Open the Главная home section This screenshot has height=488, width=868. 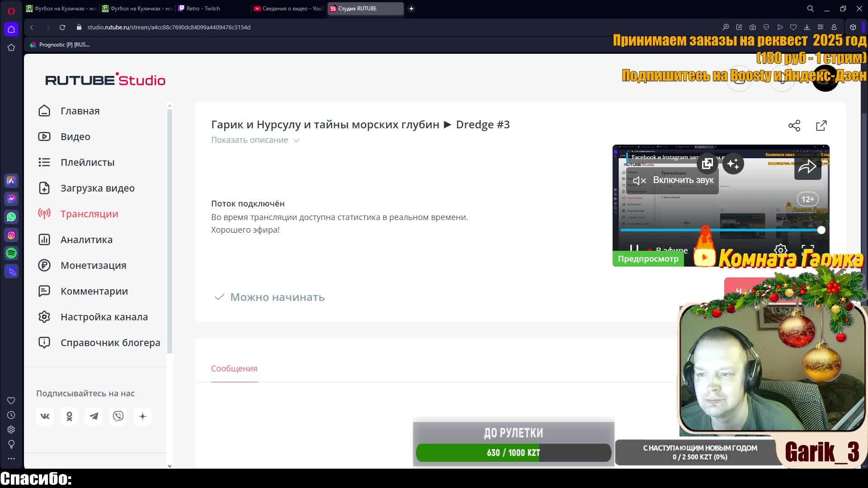coord(80,111)
